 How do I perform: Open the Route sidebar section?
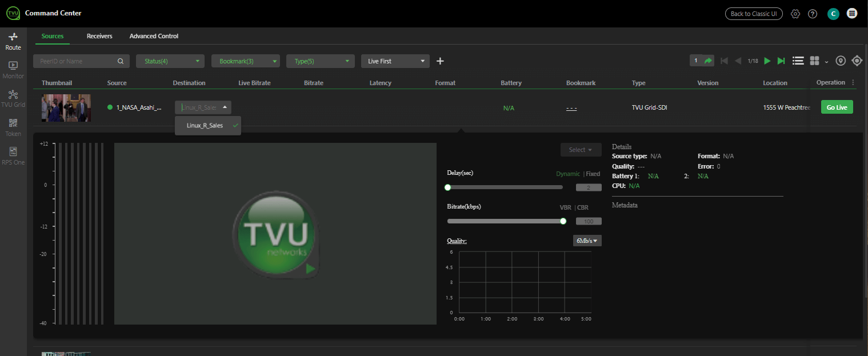pos(13,42)
